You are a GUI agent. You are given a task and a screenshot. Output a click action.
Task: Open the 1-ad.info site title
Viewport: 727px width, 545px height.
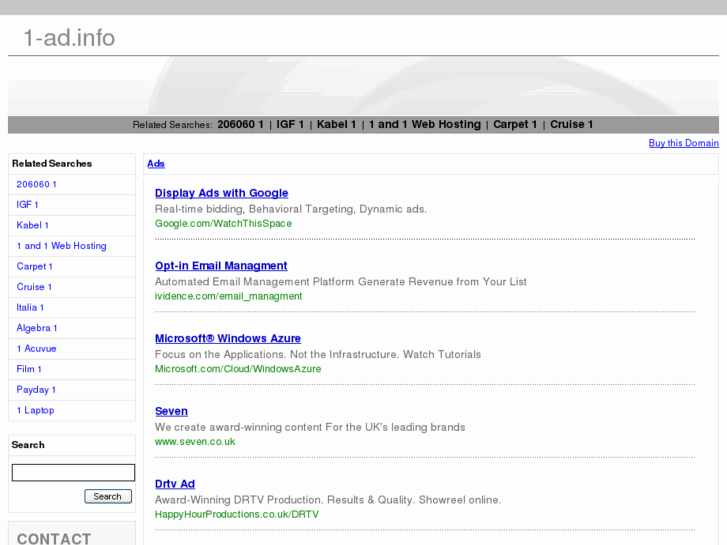[69, 38]
